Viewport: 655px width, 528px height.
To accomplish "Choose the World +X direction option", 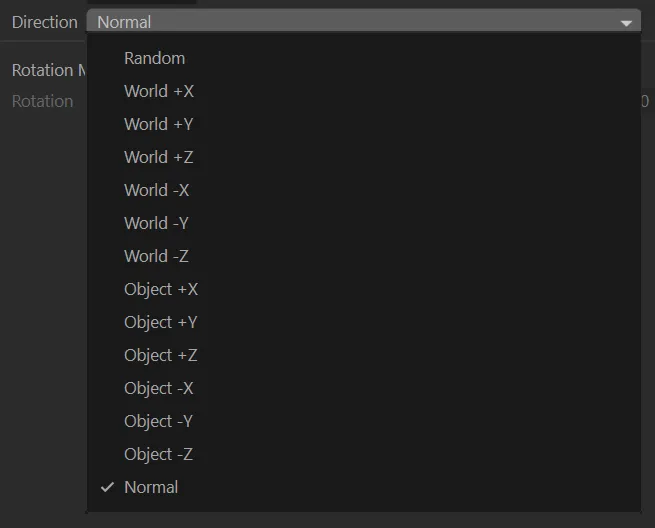I will tap(159, 91).
